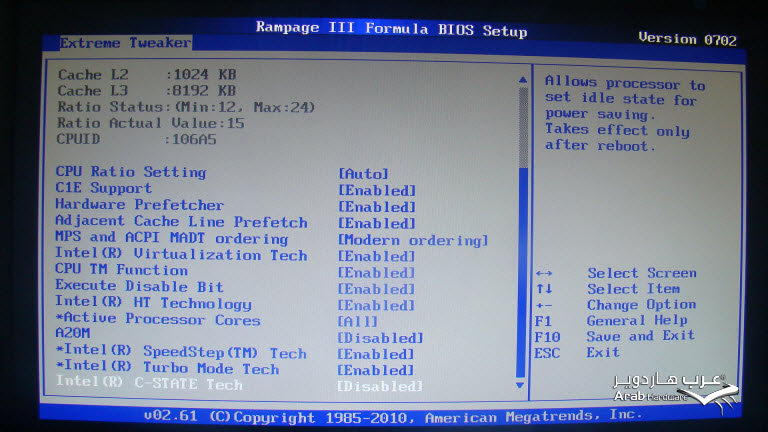768x432 pixels.
Task: Click the blue scrollbar thumb
Action: tap(522, 273)
